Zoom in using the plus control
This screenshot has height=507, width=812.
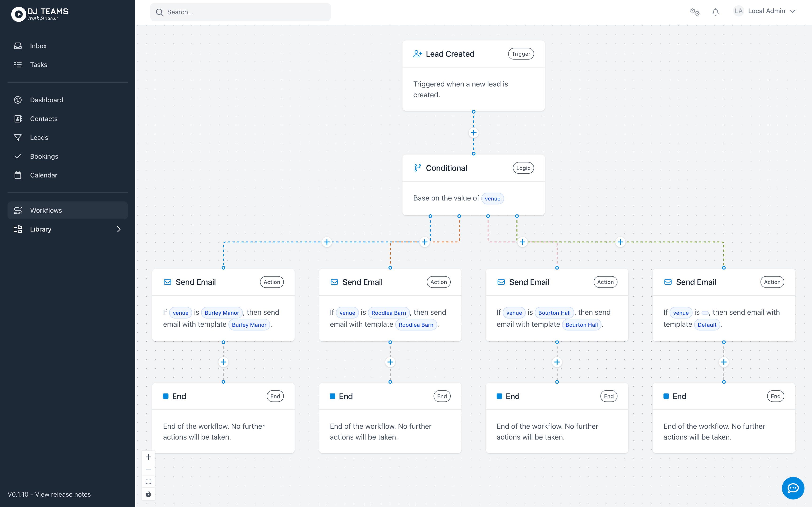click(x=148, y=457)
